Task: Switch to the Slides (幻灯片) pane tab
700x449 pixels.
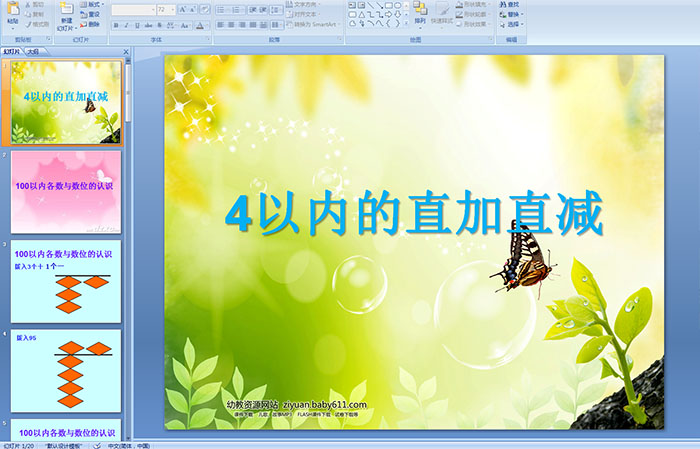Action: click(x=12, y=52)
